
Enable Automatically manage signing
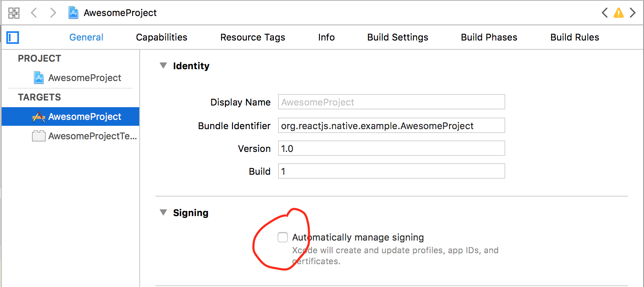pyautogui.click(x=282, y=237)
